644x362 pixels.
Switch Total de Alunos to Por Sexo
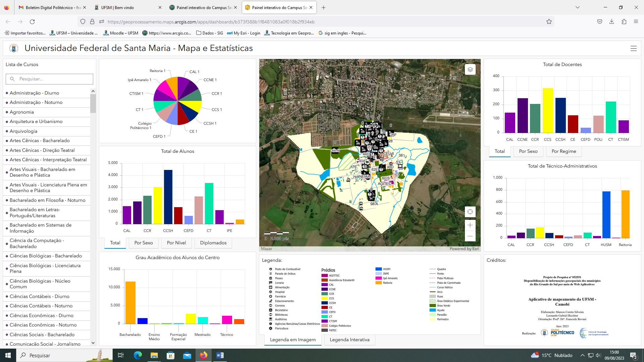(143, 243)
